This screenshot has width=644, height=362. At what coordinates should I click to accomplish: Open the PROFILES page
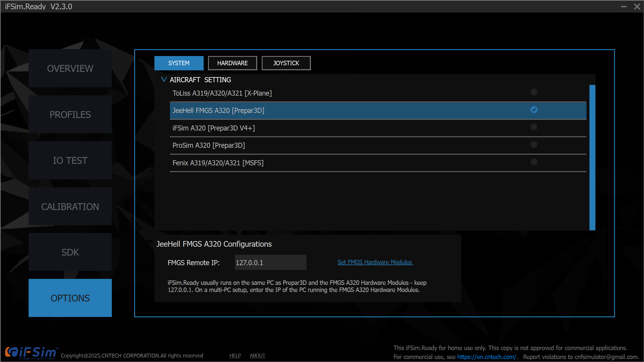70,114
